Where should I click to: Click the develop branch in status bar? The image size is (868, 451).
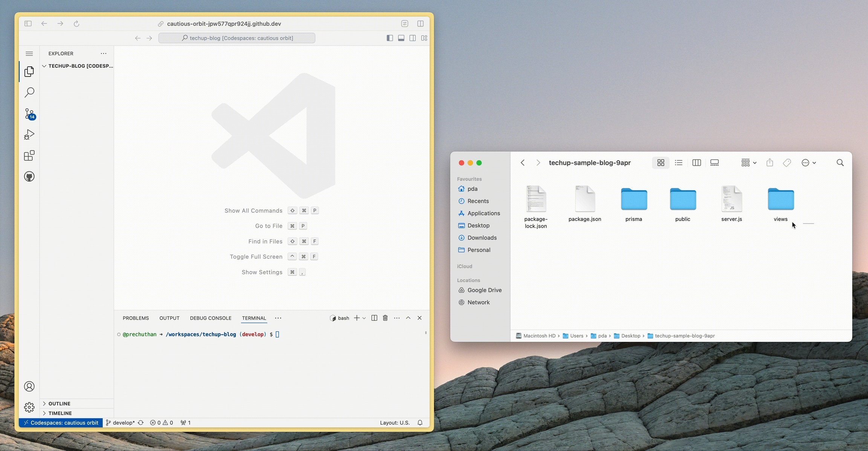pyautogui.click(x=121, y=423)
